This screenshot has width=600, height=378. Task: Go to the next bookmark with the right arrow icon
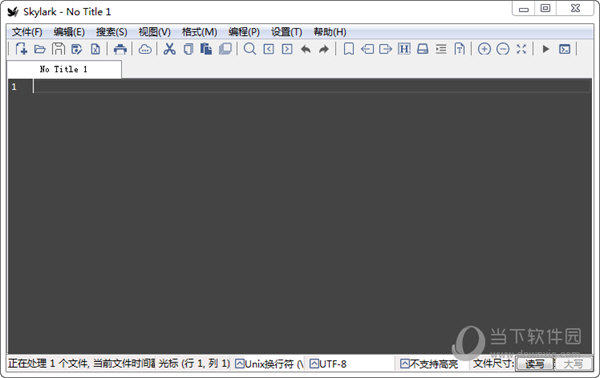tap(386, 49)
